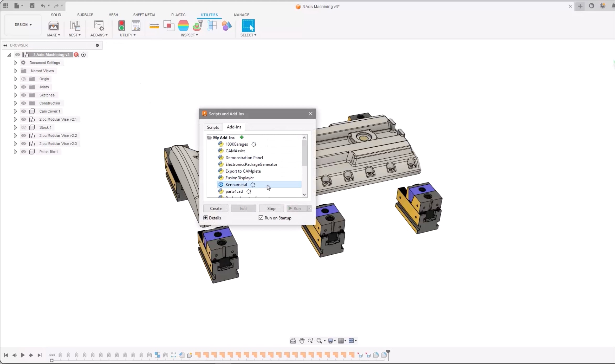Image resolution: width=615 pixels, height=364 pixels.
Task: Click the Create button
Action: click(215, 208)
